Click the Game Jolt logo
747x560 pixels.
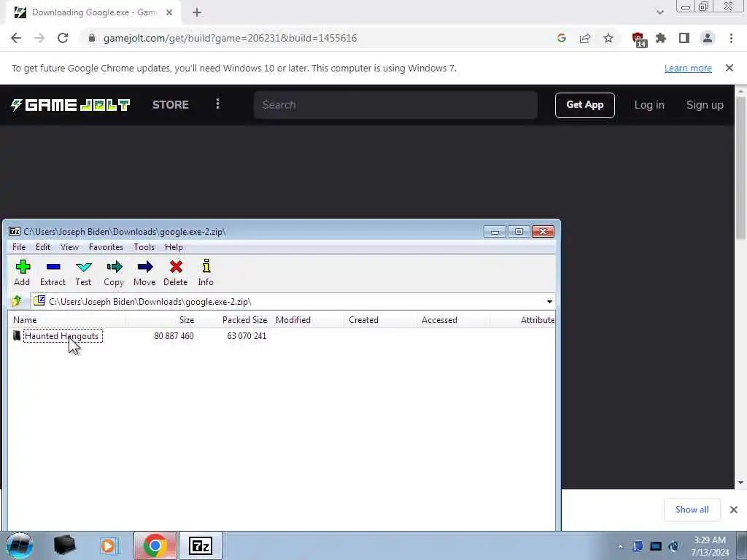[71, 105]
